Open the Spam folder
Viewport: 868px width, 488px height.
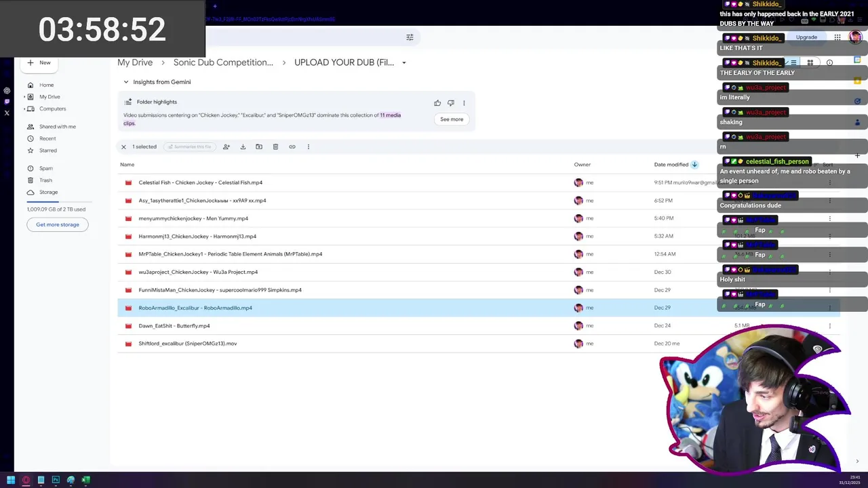click(x=41, y=168)
